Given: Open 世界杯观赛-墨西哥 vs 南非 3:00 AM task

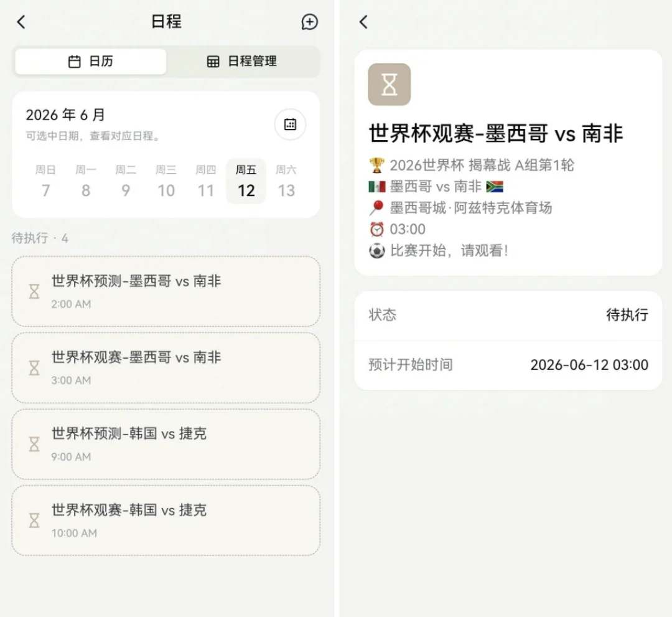Looking at the screenshot, I should tap(166, 367).
